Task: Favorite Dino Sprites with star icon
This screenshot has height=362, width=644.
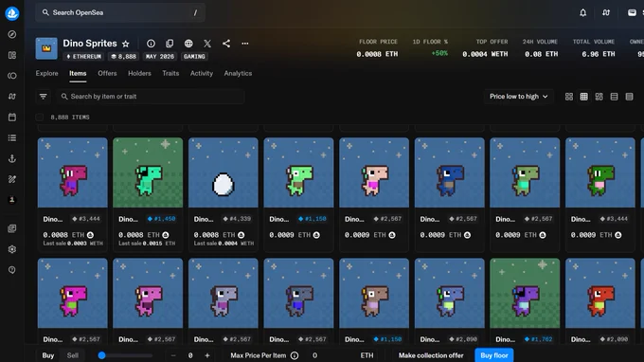Action: (126, 44)
